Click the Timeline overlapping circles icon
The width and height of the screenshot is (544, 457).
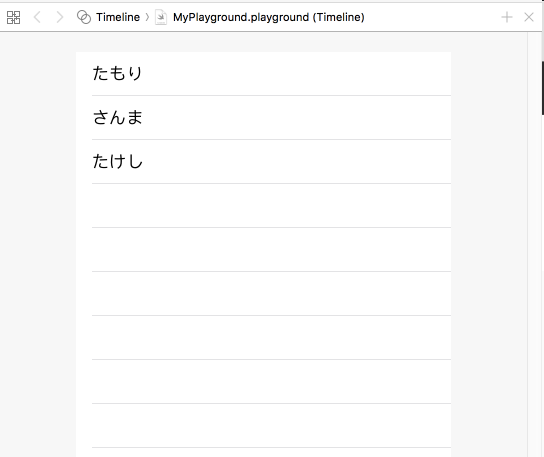coord(84,17)
